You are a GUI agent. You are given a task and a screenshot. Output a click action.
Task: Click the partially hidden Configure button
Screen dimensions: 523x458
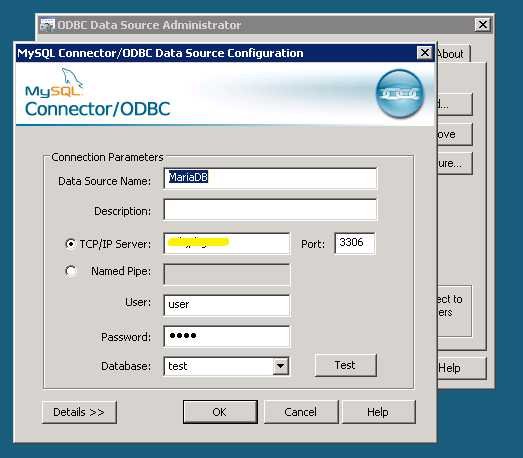[454, 163]
